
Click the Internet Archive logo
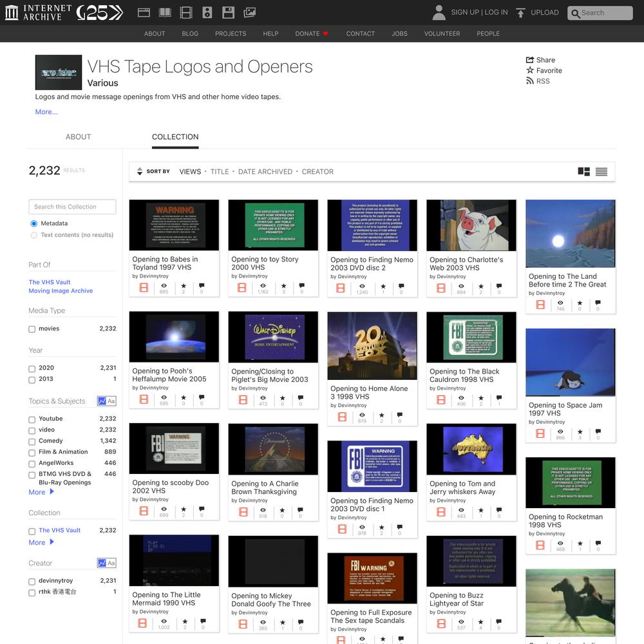[x=38, y=13]
